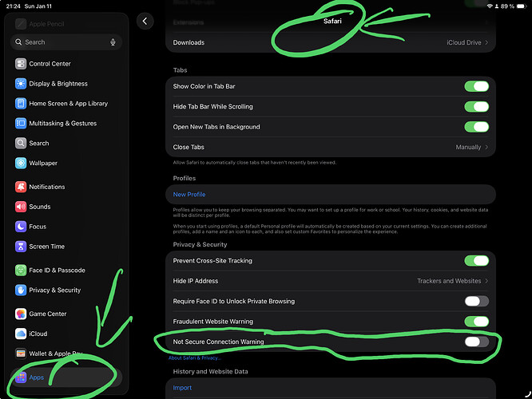Select Focus text in sidebar

(38, 227)
